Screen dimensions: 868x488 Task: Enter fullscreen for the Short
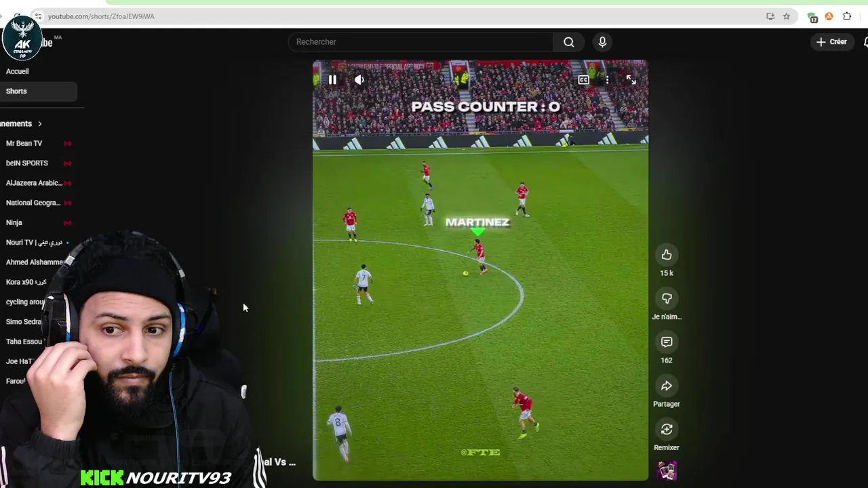pos(631,80)
